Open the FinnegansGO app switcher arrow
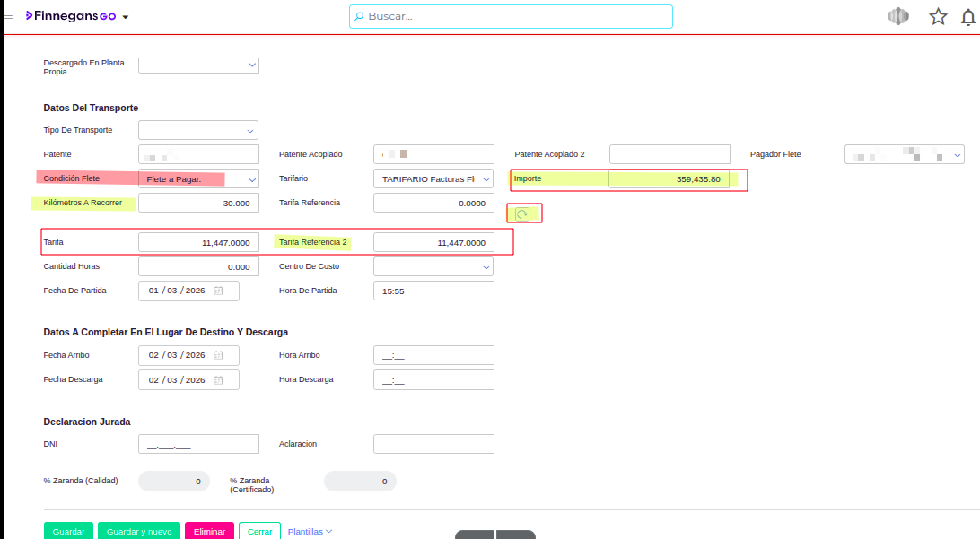The image size is (980, 539). (x=126, y=17)
